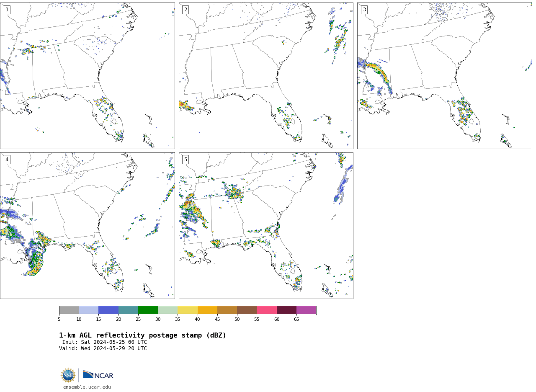Click the panel number 2 label

click(x=186, y=10)
